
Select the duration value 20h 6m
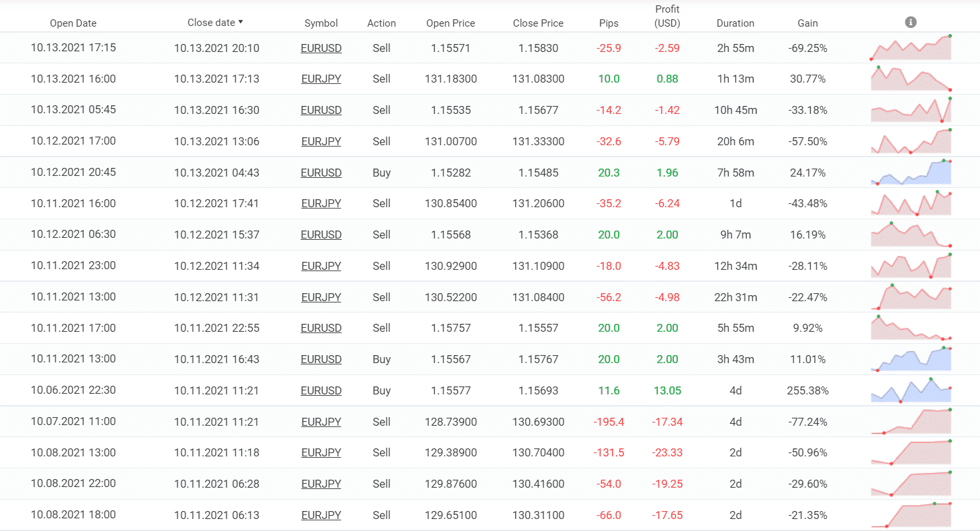coord(735,141)
